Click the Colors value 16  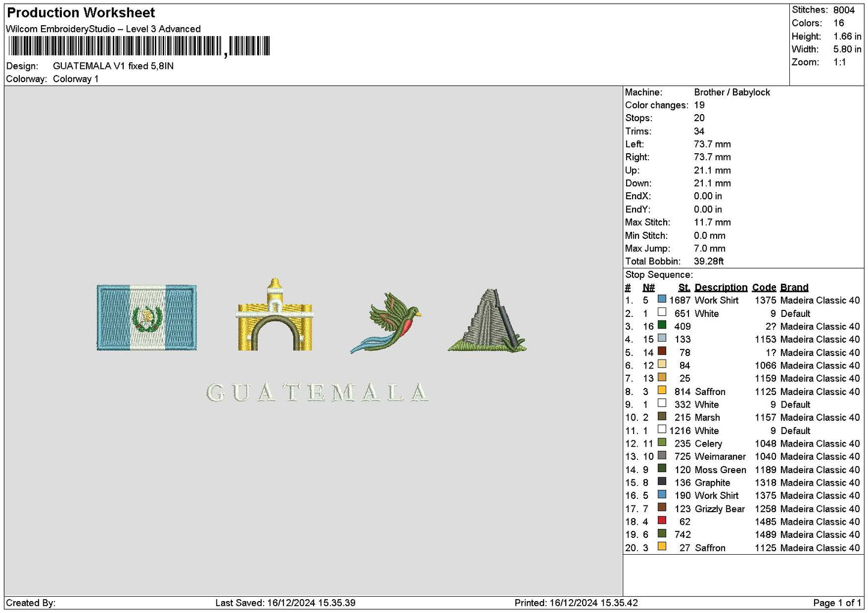pyautogui.click(x=839, y=23)
